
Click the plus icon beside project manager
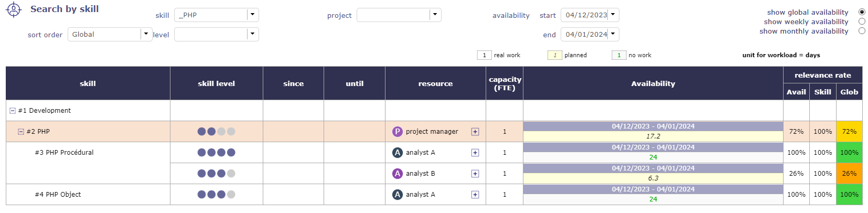[x=475, y=132]
